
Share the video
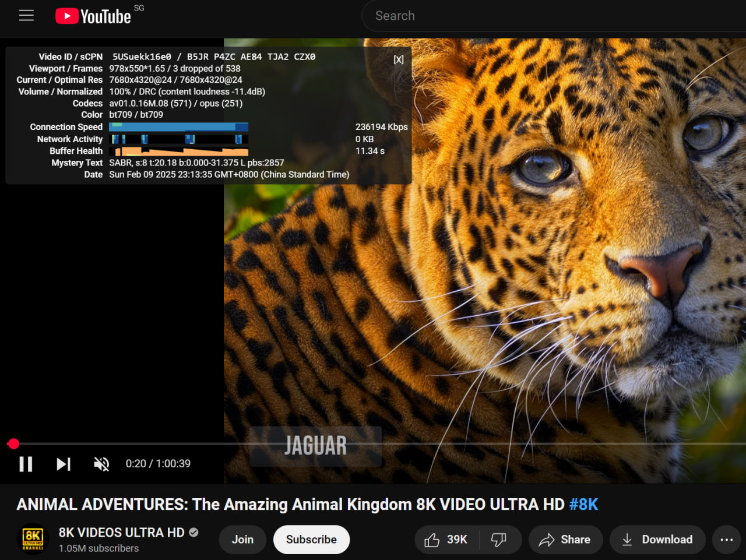564,540
